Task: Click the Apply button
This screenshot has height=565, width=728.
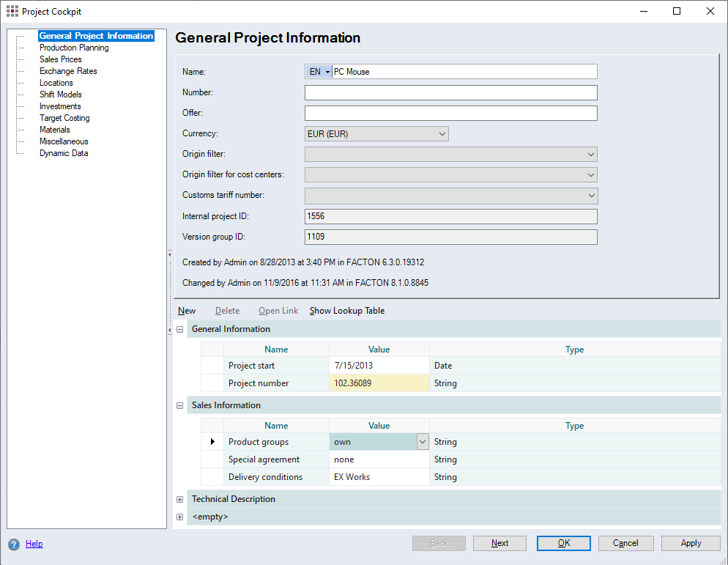Action: click(690, 543)
